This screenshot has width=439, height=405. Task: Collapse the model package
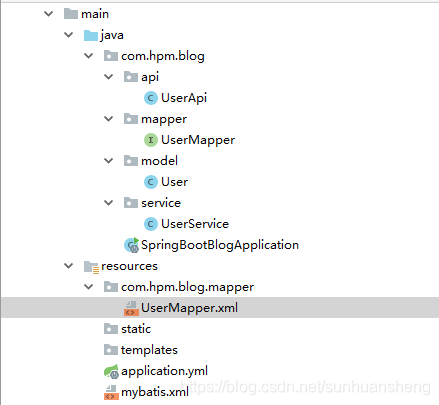pyautogui.click(x=109, y=161)
